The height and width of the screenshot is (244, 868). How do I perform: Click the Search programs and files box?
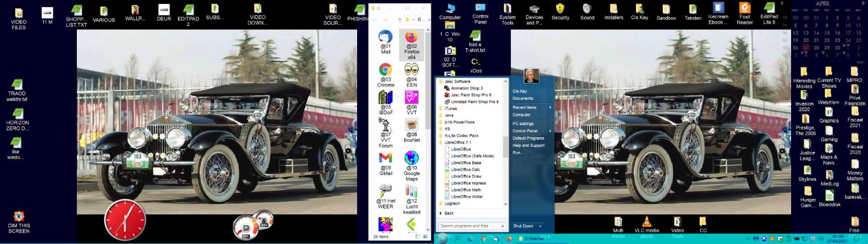[x=472, y=226]
